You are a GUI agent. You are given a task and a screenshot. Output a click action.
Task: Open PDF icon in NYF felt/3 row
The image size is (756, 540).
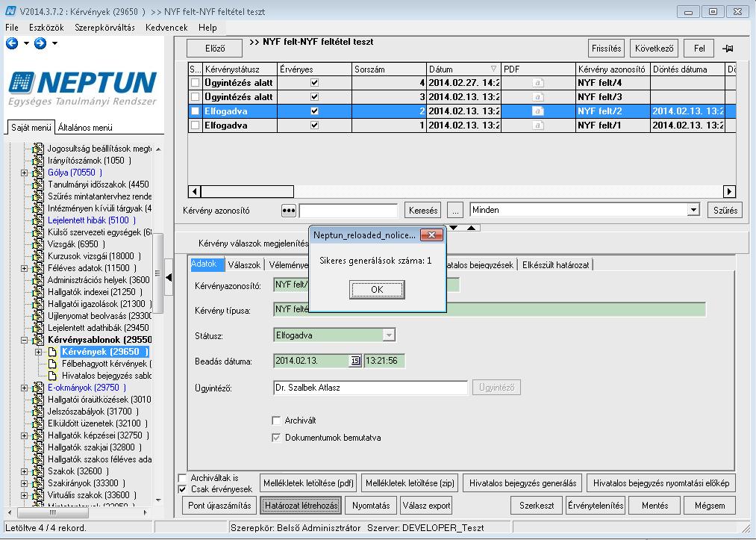coord(537,97)
